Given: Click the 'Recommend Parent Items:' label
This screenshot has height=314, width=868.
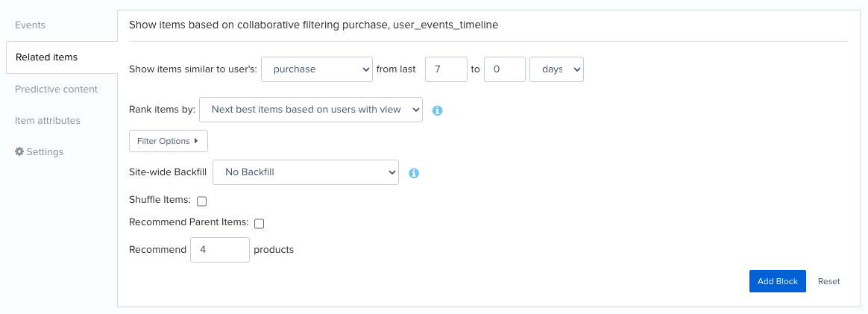Looking at the screenshot, I should (189, 222).
